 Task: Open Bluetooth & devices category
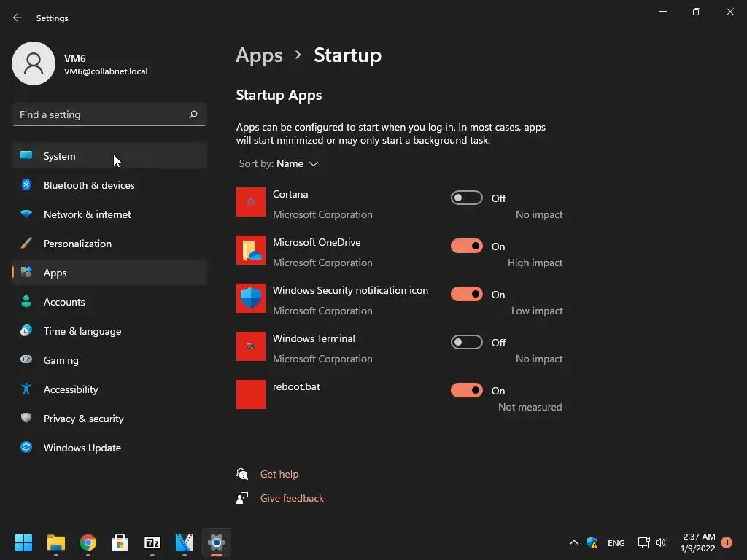109,185
